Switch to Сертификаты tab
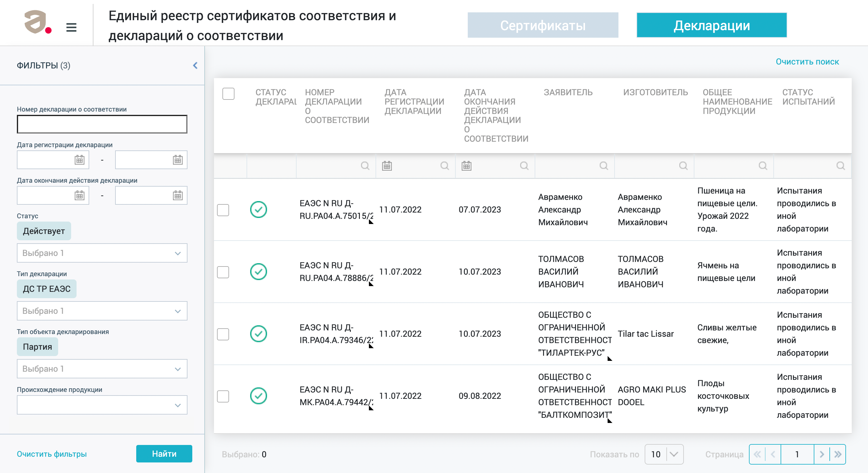The image size is (868, 473). tap(543, 25)
